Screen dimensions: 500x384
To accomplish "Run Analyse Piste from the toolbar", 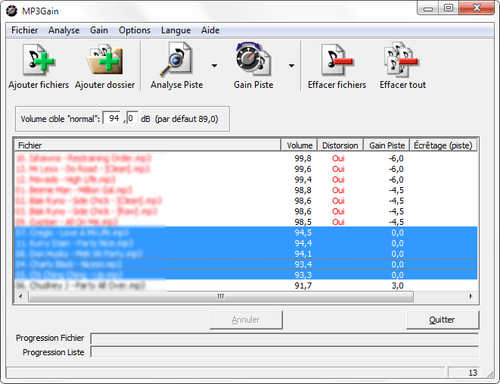I will tap(176, 66).
